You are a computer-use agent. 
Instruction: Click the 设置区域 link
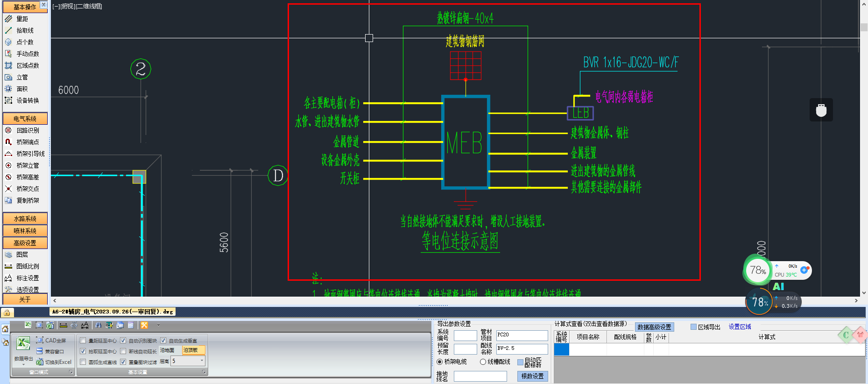pyautogui.click(x=740, y=327)
